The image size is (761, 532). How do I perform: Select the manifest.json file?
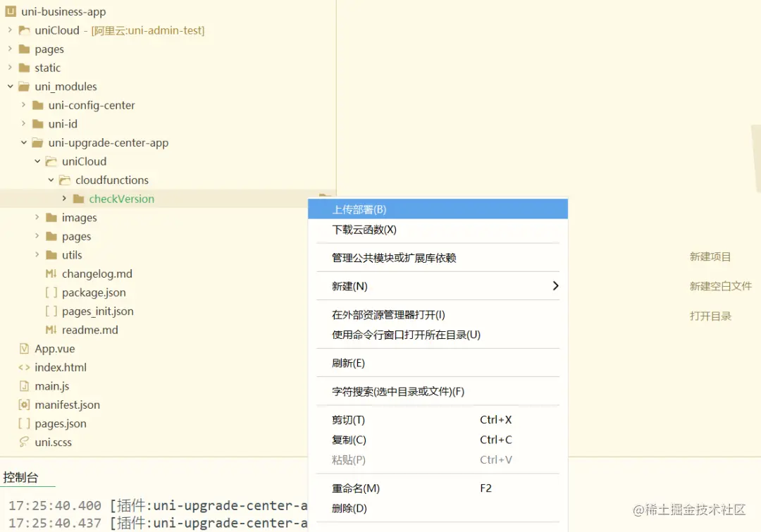pyautogui.click(x=154, y=405)
